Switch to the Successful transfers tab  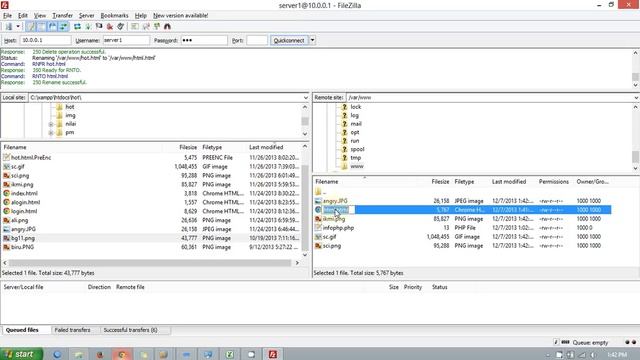pyautogui.click(x=131, y=330)
